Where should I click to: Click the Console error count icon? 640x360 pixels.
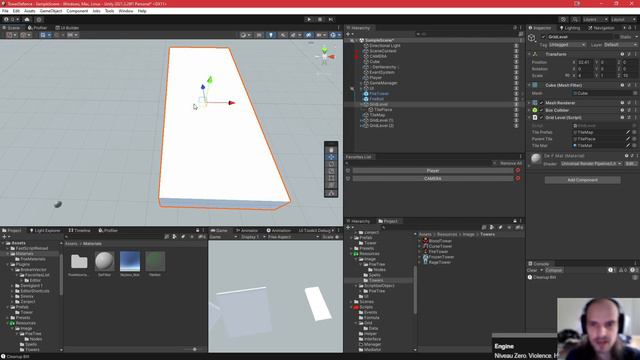(x=633, y=270)
